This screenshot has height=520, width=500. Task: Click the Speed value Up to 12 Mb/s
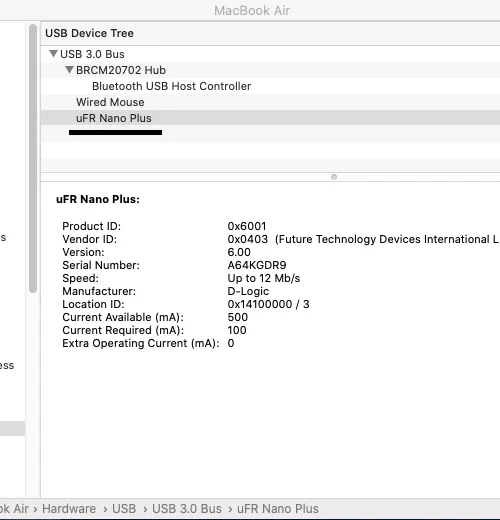click(x=264, y=278)
